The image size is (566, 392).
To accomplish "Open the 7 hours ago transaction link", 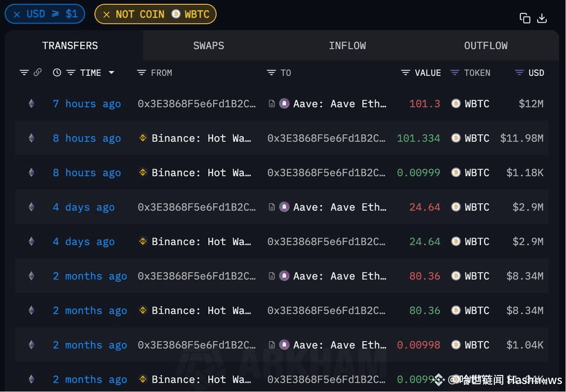I will [x=87, y=104].
